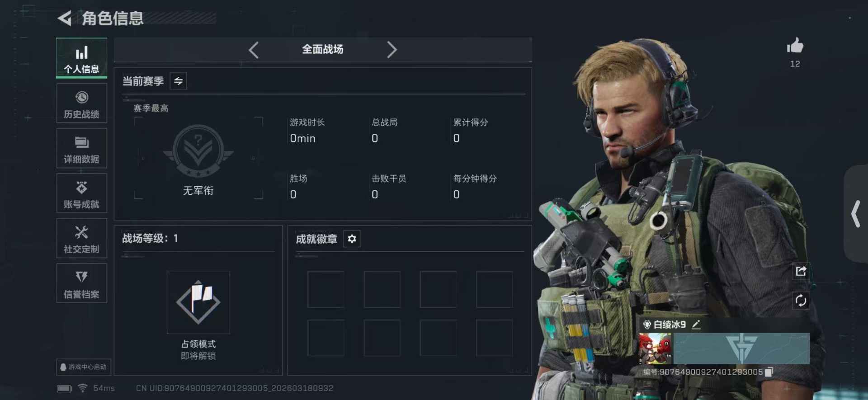Viewport: 868px width, 400px height.
Task: Go back using the 角色信息 arrow
Action: coord(65,19)
